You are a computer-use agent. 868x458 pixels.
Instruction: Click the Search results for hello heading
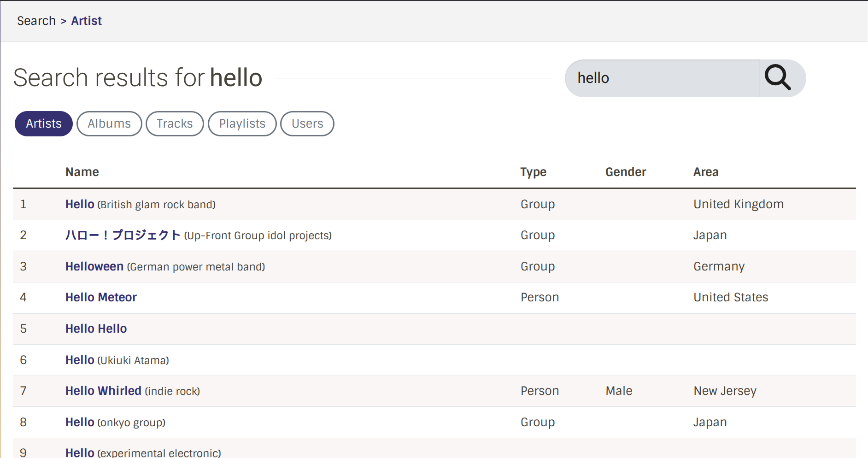138,77
